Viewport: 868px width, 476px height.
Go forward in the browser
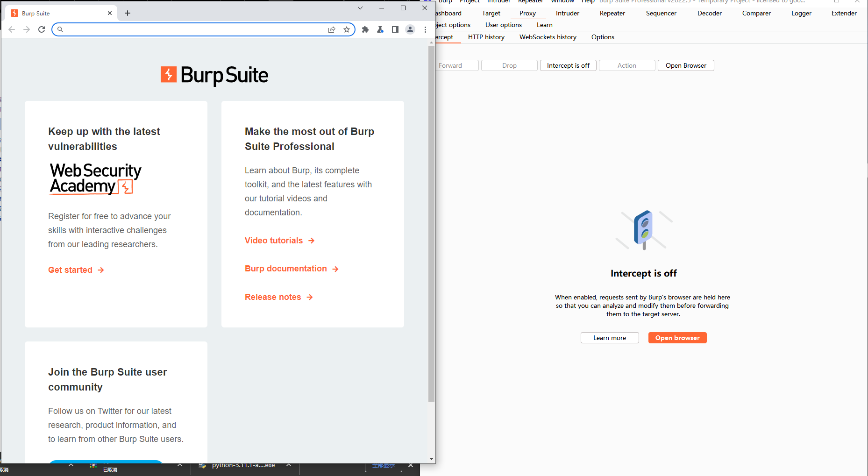[27, 29]
